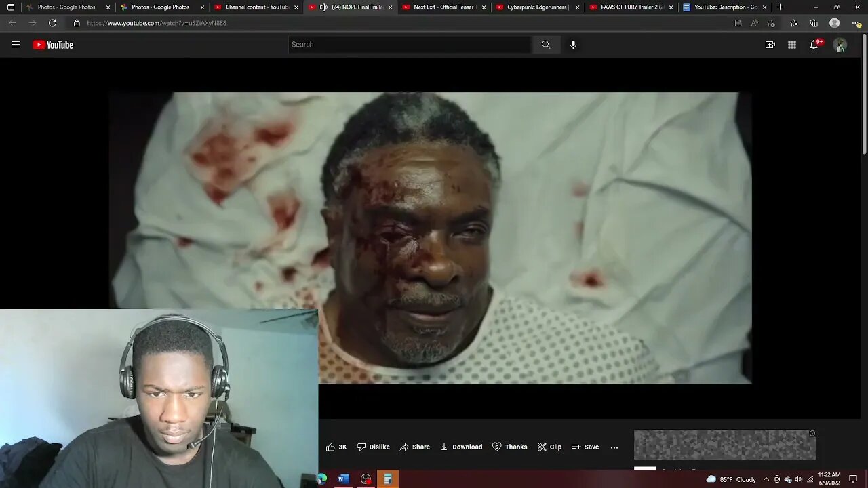868x488 pixels.
Task: Open the ad info icon
Action: (x=812, y=434)
